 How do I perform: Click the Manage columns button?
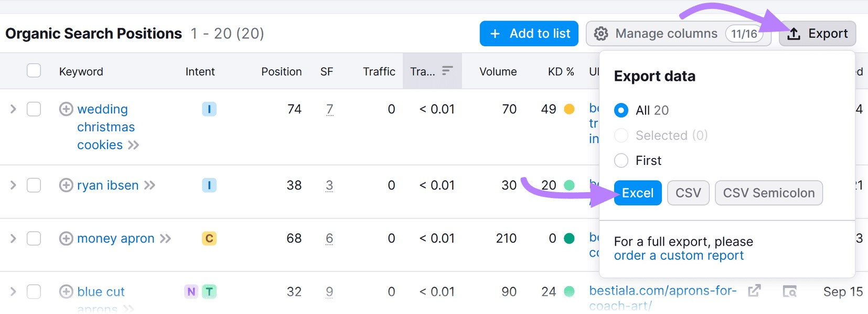678,34
